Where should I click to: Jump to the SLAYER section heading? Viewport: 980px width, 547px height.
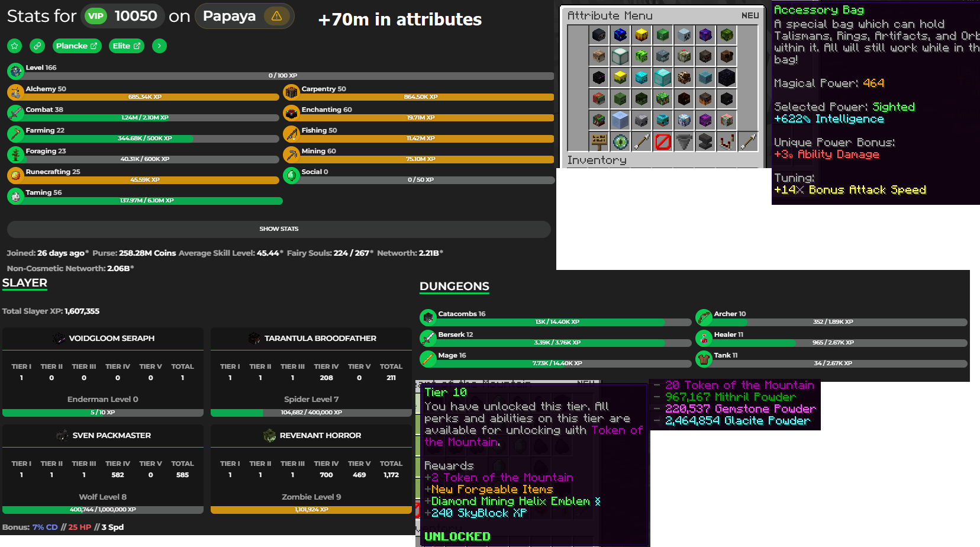pyautogui.click(x=25, y=283)
